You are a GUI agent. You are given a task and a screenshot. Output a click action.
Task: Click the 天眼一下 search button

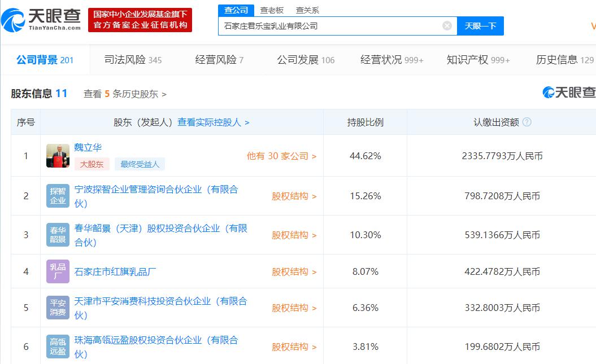tap(480, 26)
